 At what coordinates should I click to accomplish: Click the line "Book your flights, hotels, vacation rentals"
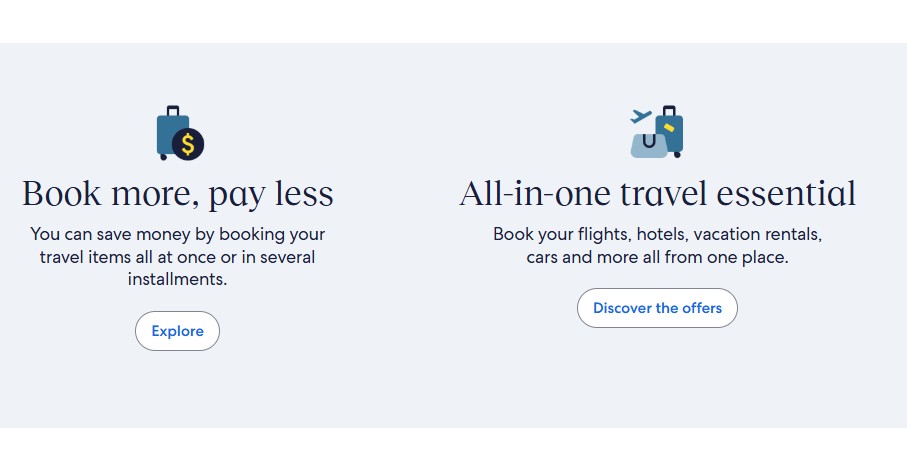pyautogui.click(x=657, y=234)
